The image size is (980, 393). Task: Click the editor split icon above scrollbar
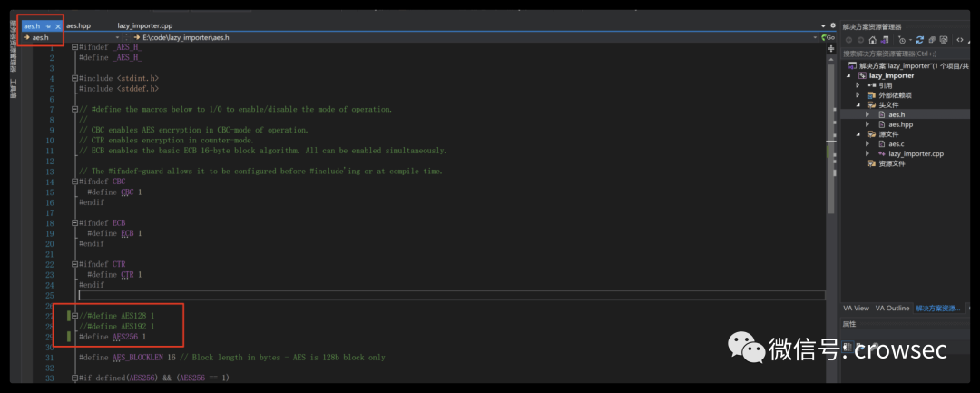(831, 48)
